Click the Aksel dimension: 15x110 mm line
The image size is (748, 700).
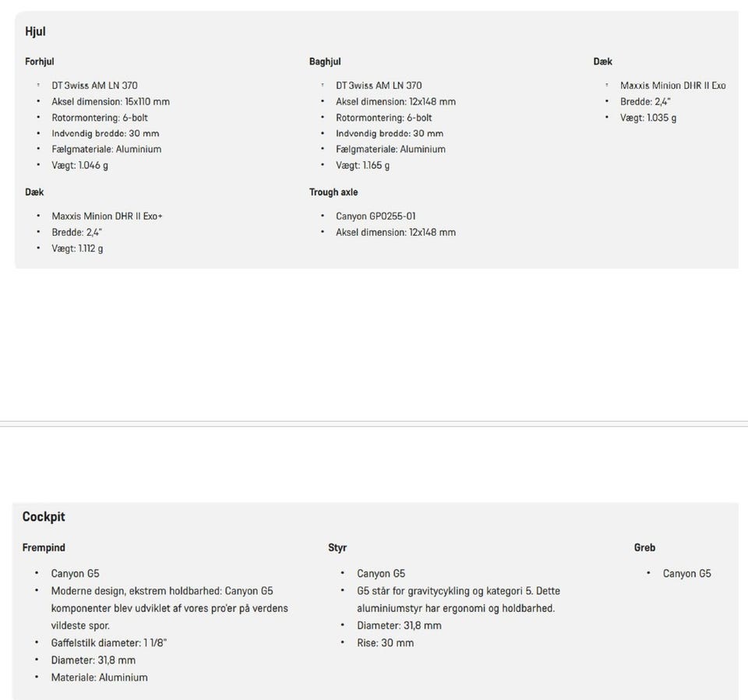[x=111, y=102]
